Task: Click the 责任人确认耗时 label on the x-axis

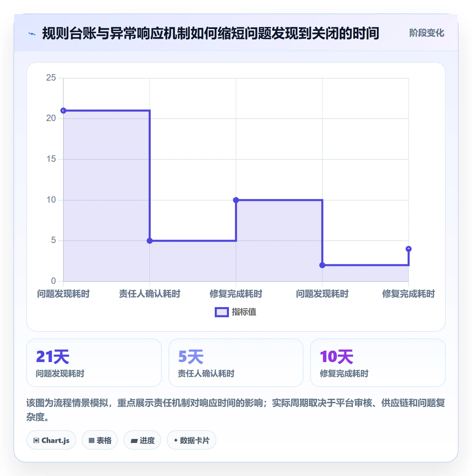Action: [150, 294]
